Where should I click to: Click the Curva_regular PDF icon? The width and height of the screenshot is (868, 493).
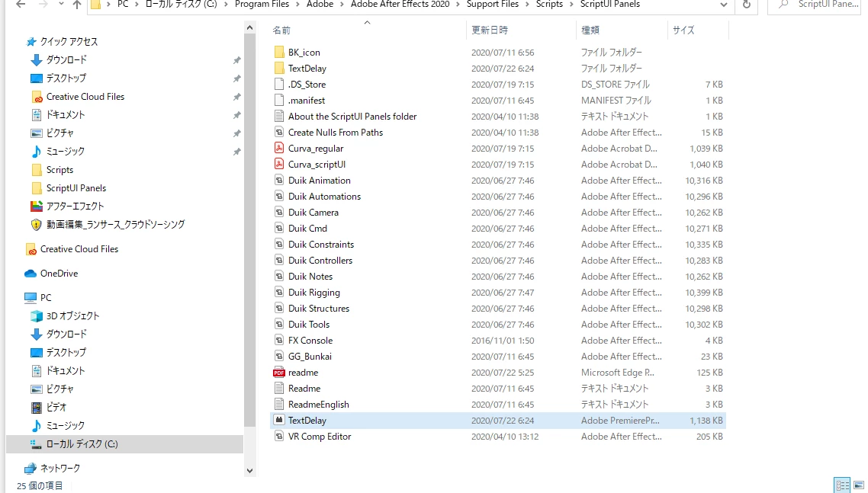coord(280,149)
